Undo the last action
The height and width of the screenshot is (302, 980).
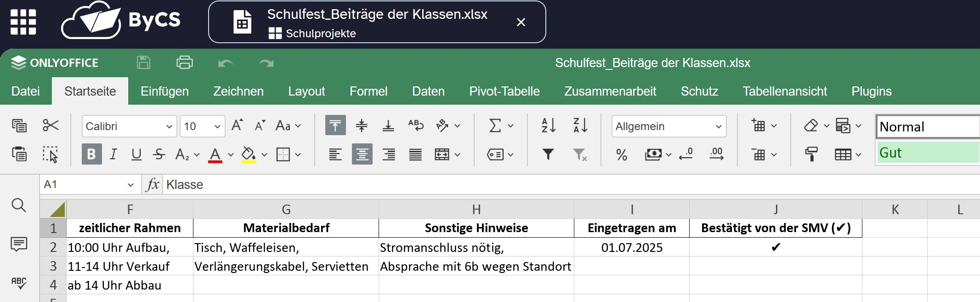pyautogui.click(x=225, y=63)
